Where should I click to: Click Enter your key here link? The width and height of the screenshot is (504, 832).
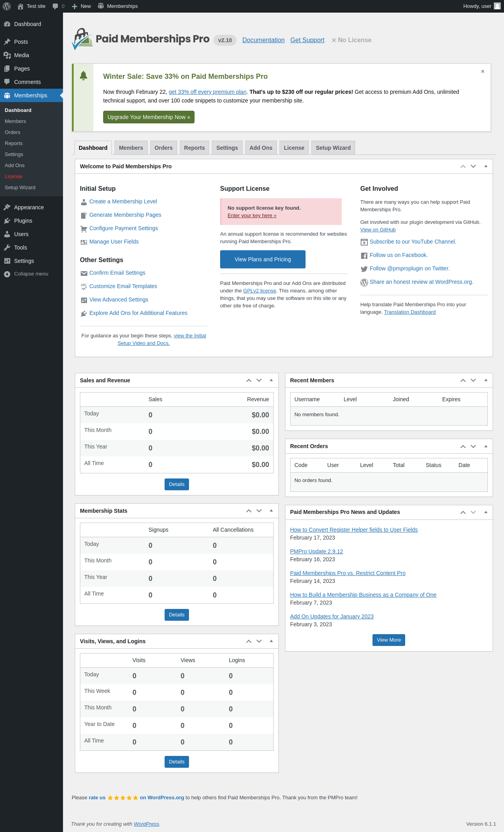tap(252, 216)
